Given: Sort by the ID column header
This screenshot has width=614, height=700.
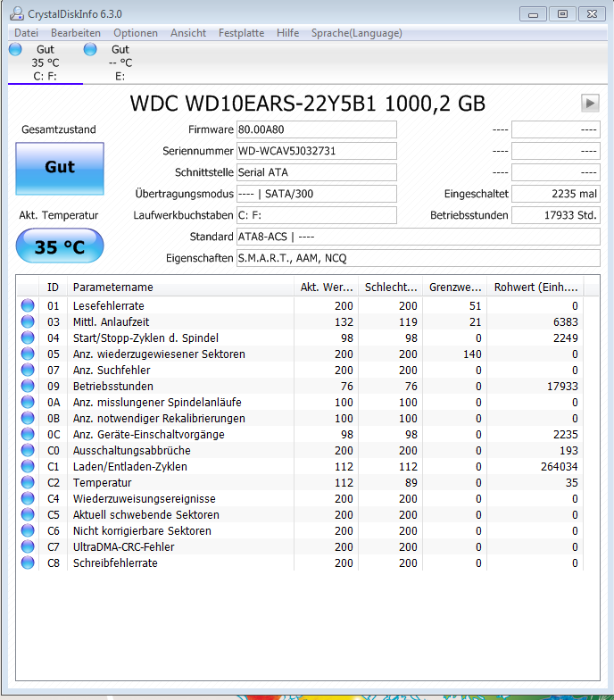Looking at the screenshot, I should pyautogui.click(x=54, y=287).
